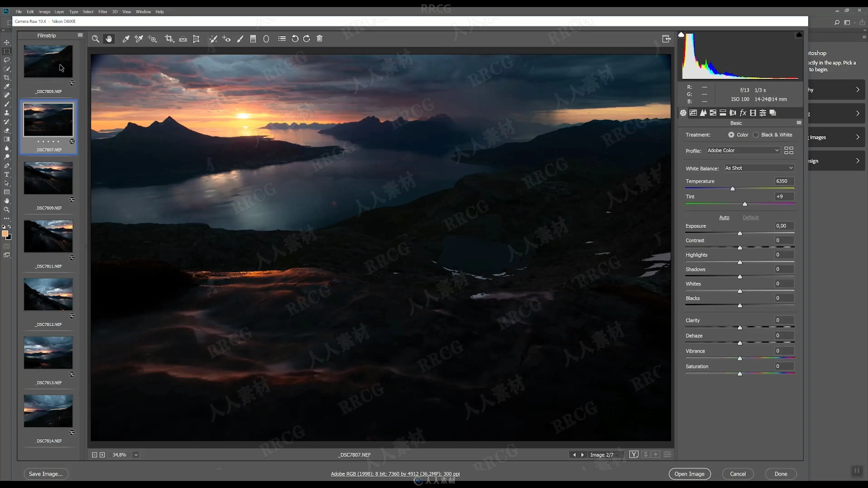
Task: Open the Effects fx panel tab
Action: 743,113
